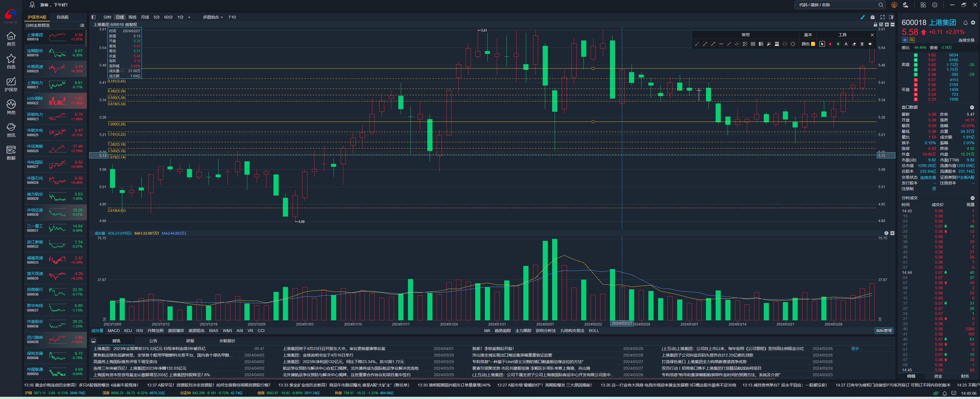This screenshot has height=399, width=980.
Task: Open the toolbox briefcase icon
Action: click(873, 17)
